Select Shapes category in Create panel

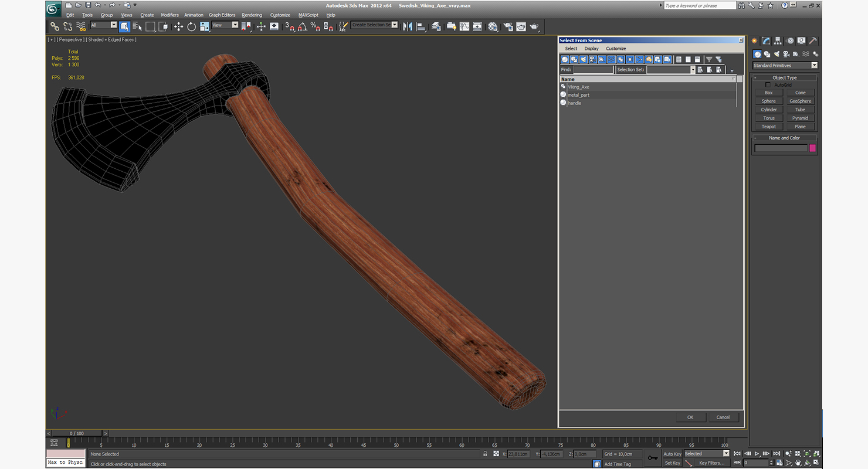click(767, 54)
